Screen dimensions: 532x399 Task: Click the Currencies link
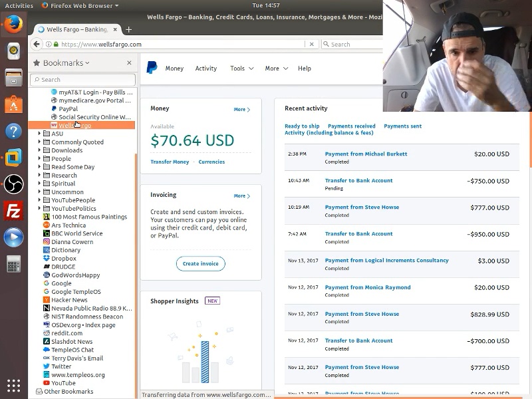pos(211,162)
